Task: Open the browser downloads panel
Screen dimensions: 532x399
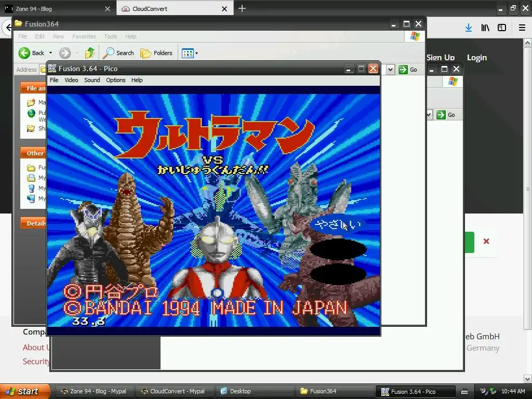Action: click(x=469, y=28)
